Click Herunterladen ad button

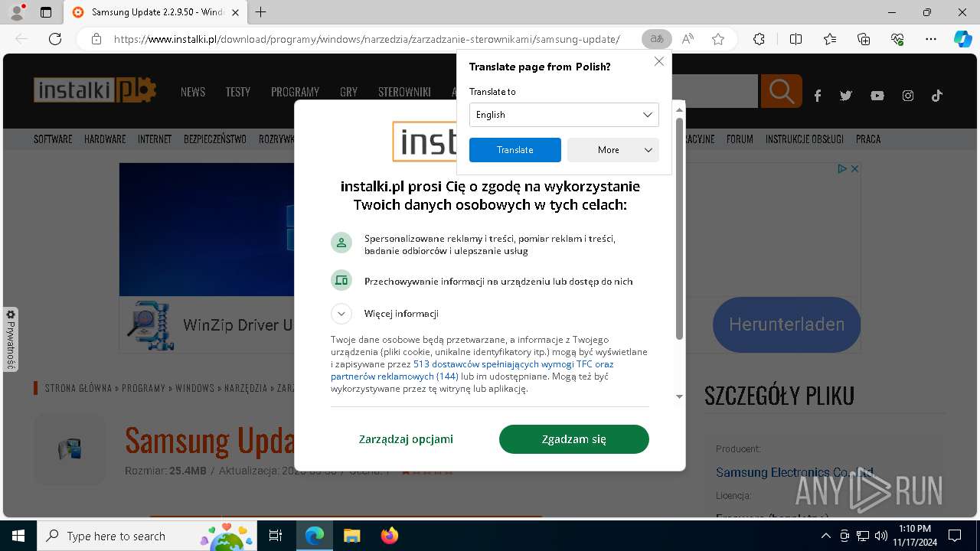click(x=786, y=324)
